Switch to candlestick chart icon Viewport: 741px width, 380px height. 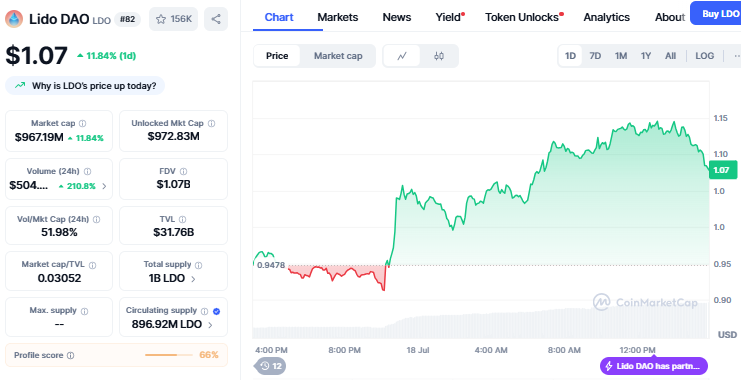[x=439, y=56]
